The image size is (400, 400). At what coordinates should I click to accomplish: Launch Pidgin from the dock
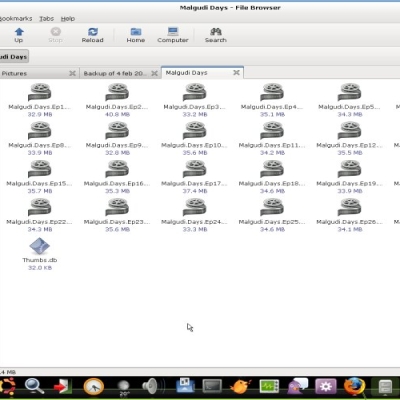[x=297, y=387]
